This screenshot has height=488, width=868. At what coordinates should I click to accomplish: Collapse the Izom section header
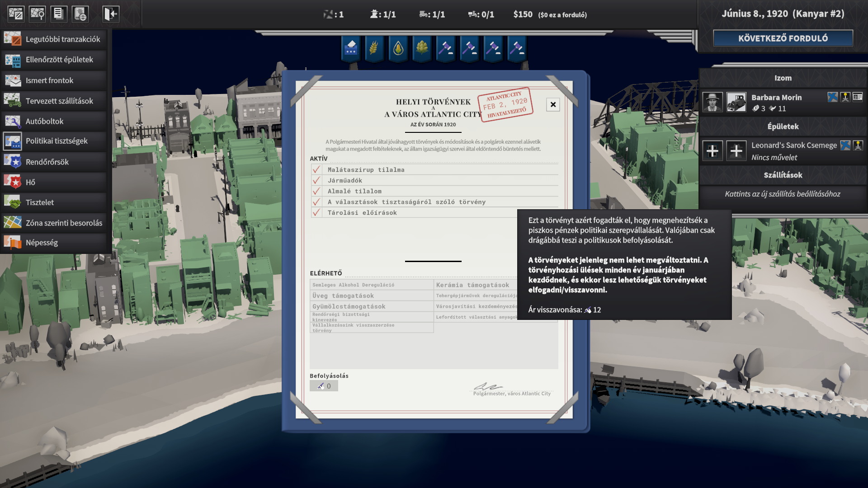783,78
